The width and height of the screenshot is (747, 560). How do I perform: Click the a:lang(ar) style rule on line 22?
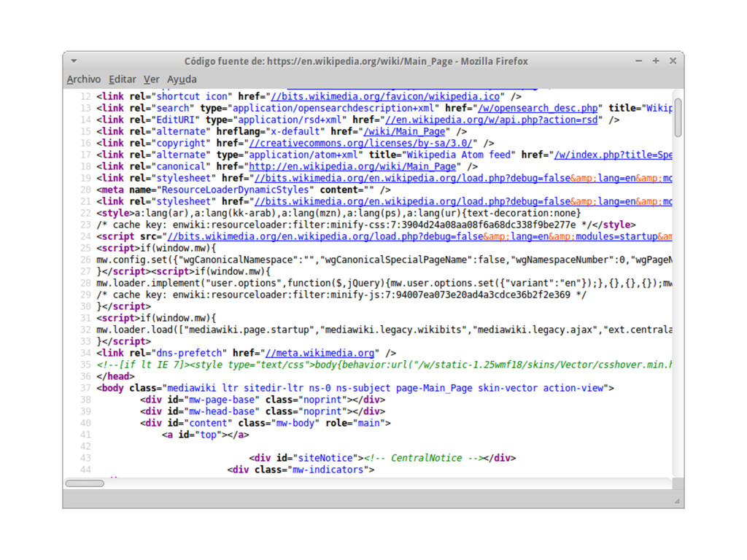(357, 214)
